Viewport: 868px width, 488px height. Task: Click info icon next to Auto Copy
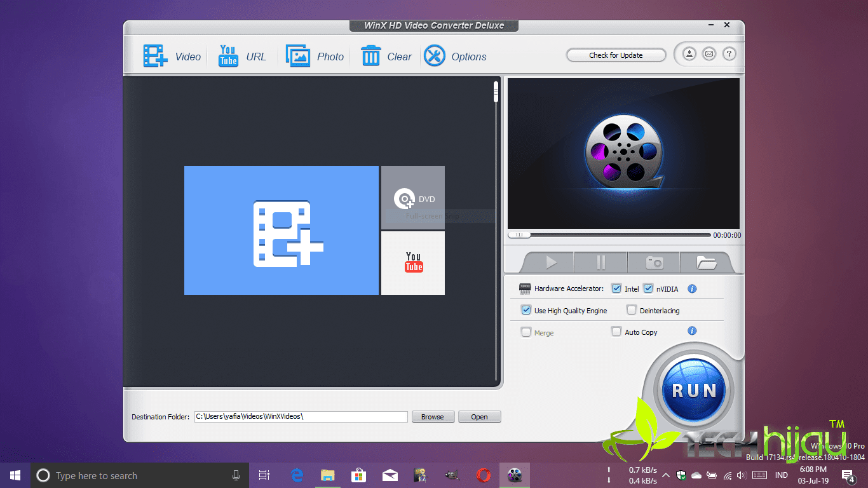click(x=693, y=330)
